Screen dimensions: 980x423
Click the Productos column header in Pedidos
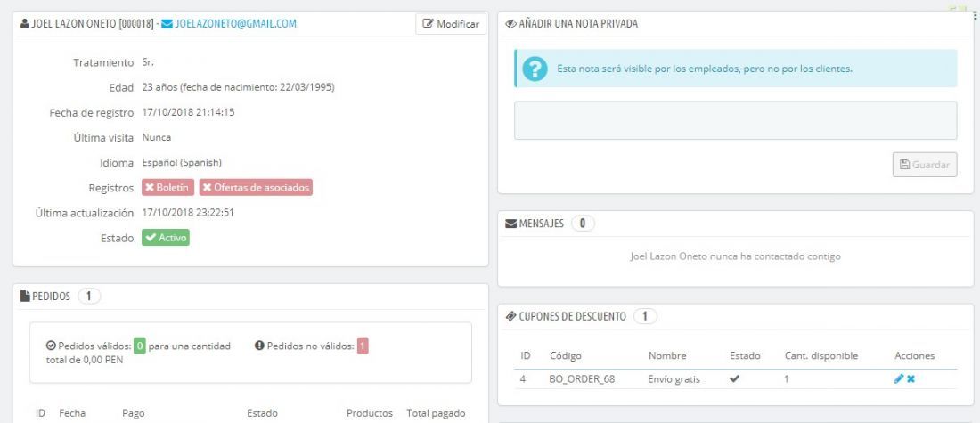click(x=370, y=413)
